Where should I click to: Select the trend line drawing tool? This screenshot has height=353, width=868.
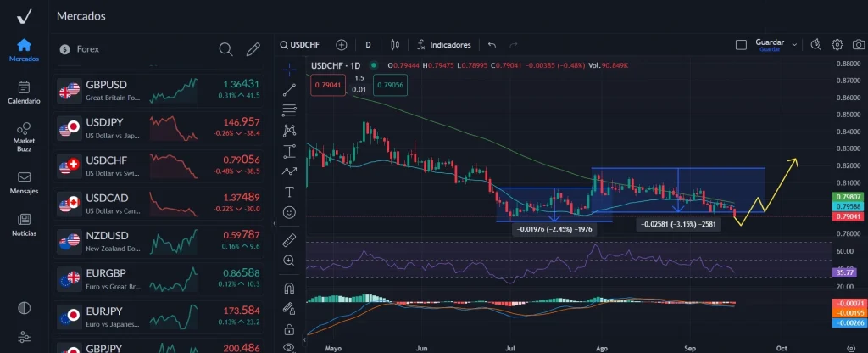(x=289, y=90)
